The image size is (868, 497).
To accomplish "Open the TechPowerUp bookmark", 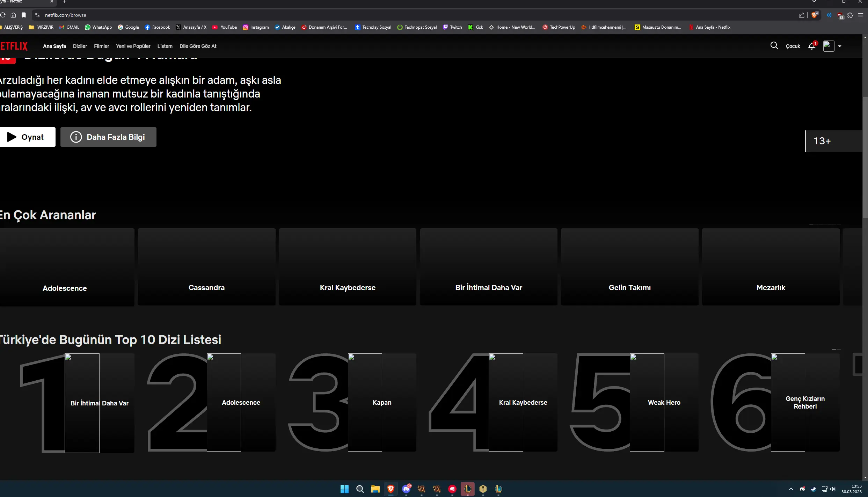I will (559, 27).
